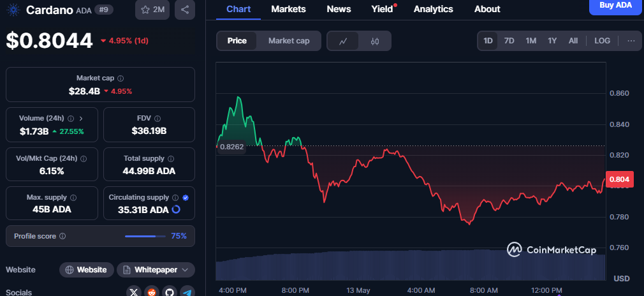The image size is (644, 296).
Task: Click the 13 May date axis label
Action: [358, 290]
